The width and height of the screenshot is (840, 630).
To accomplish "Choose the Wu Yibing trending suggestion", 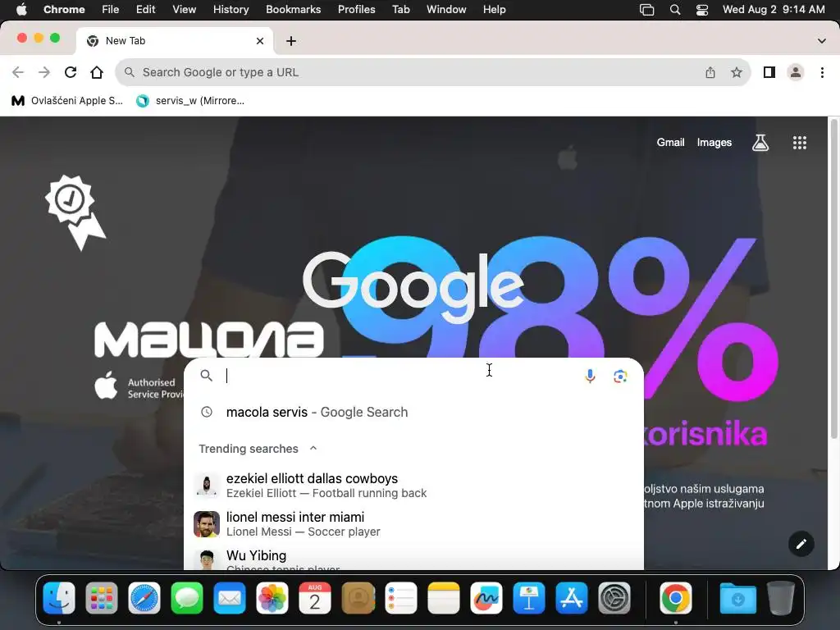I will click(x=413, y=558).
